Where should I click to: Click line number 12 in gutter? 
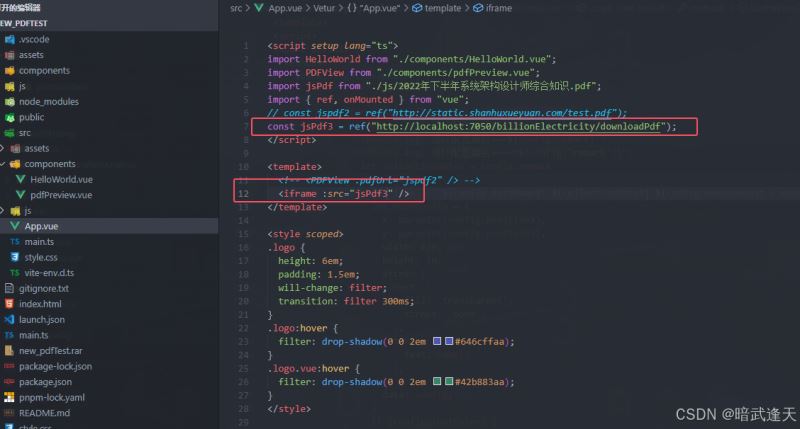(243, 194)
